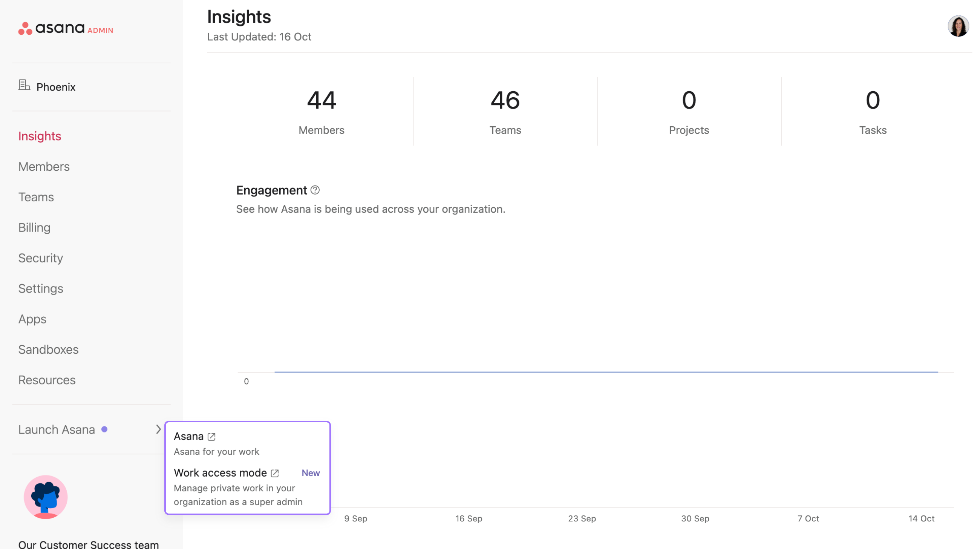Launch Asana for your work
This screenshot has height=549, width=980.
189,436
